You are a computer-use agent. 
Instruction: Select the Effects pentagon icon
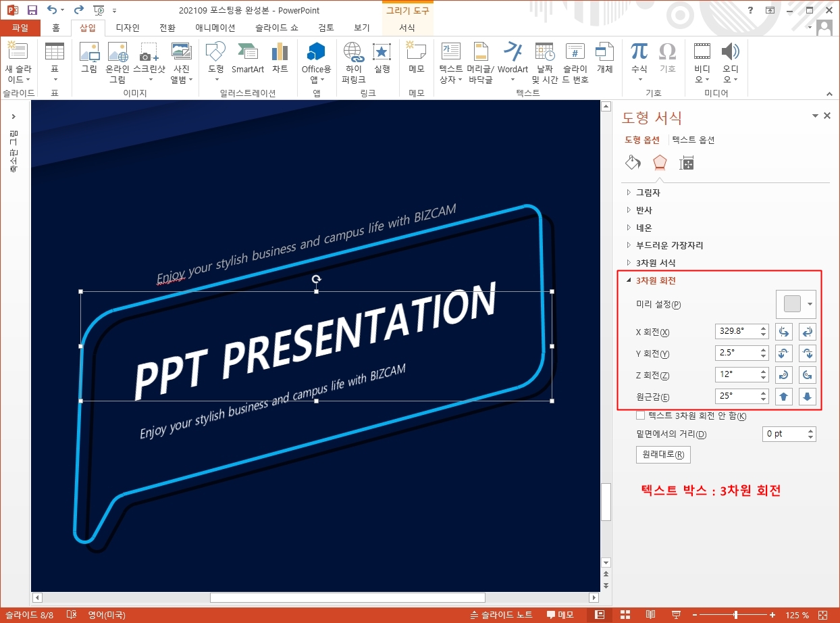[x=660, y=163]
